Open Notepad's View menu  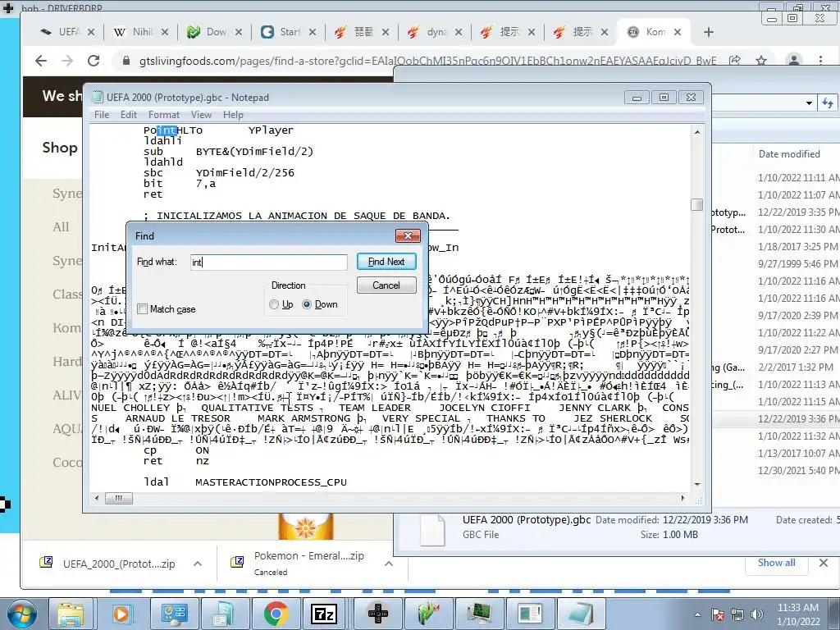pos(201,115)
